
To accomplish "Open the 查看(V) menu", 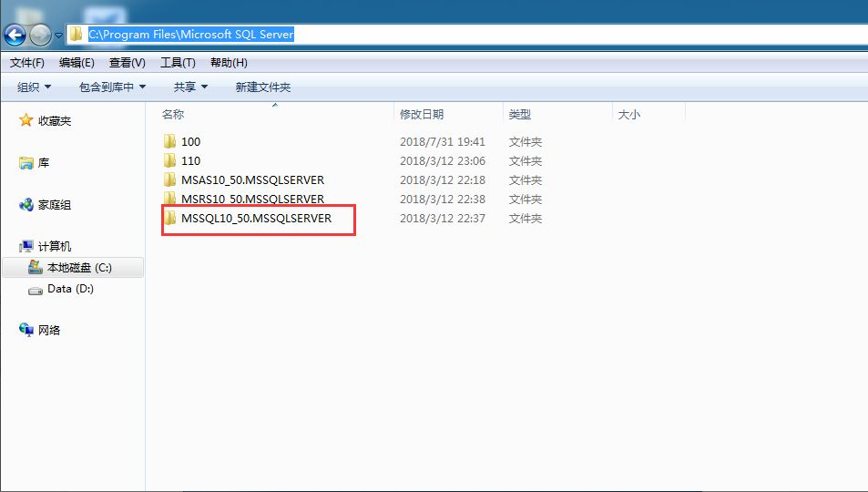I will [x=128, y=63].
